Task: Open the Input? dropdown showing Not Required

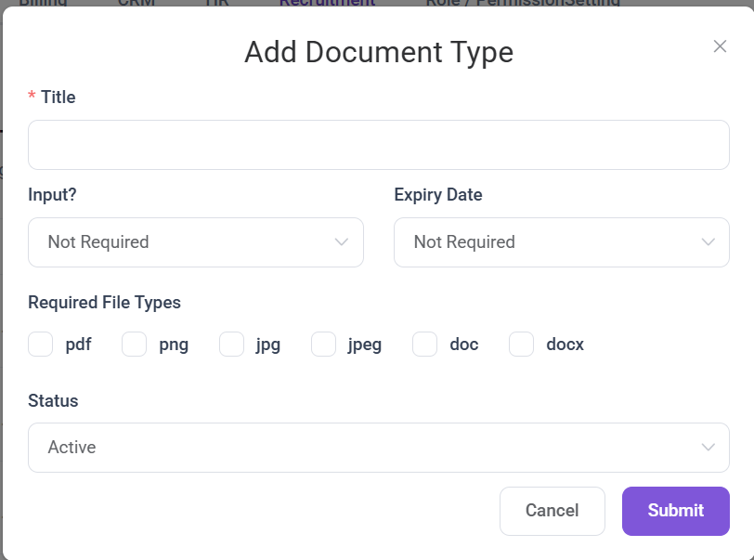Action: [195, 242]
